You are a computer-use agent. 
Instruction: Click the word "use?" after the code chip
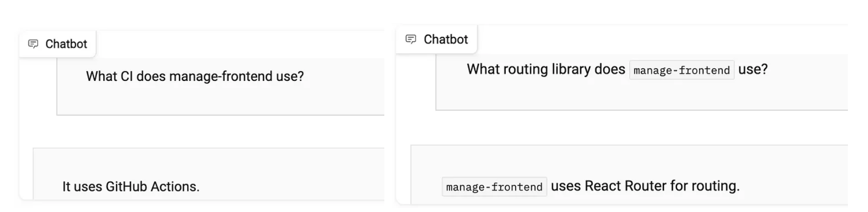752,70
